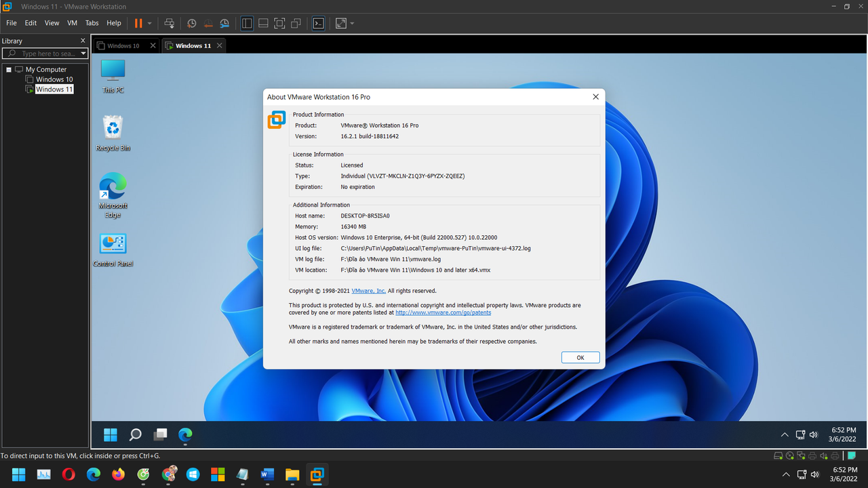This screenshot has width=868, height=488.
Task: Select My Computer in the library
Action: tap(45, 69)
